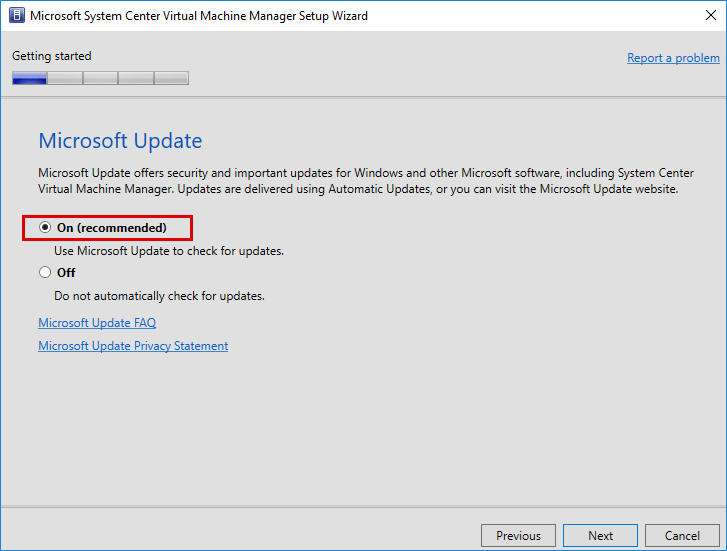This screenshot has width=727, height=551.
Task: Select the On (recommended) radio button
Action: (x=45, y=228)
